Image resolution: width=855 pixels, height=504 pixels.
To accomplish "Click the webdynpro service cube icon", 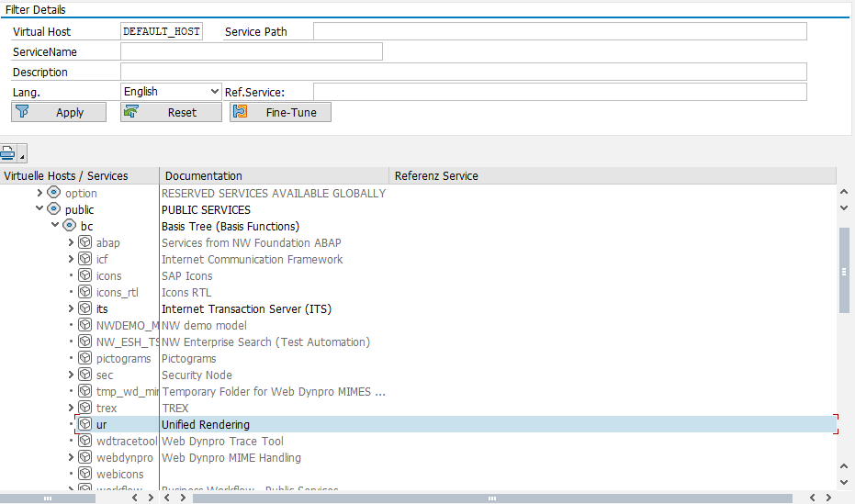I will pyautogui.click(x=85, y=457).
